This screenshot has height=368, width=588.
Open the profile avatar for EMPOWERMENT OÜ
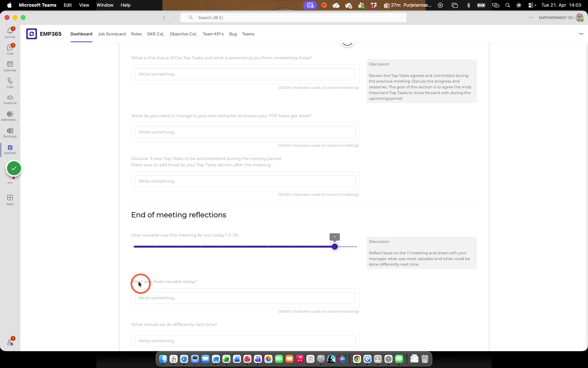[x=579, y=18]
